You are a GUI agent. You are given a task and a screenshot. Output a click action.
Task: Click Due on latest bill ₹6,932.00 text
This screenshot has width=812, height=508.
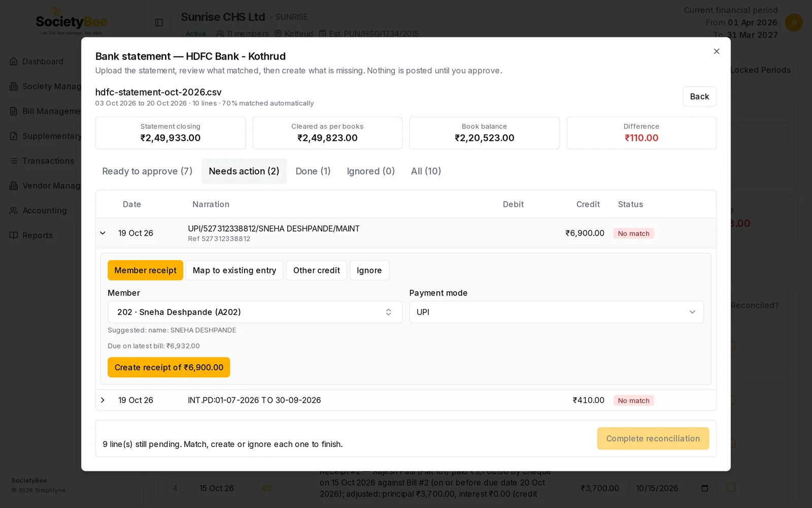(x=154, y=346)
